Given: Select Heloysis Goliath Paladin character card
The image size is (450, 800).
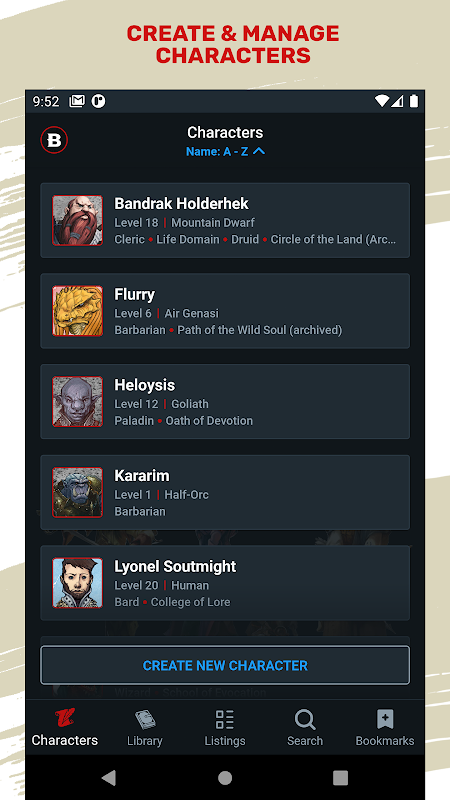Looking at the screenshot, I should [225, 402].
